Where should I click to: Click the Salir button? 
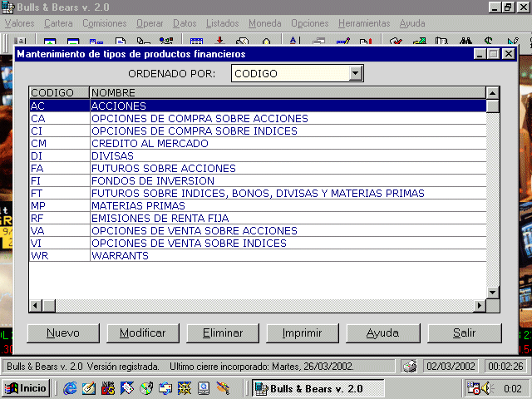(x=465, y=333)
